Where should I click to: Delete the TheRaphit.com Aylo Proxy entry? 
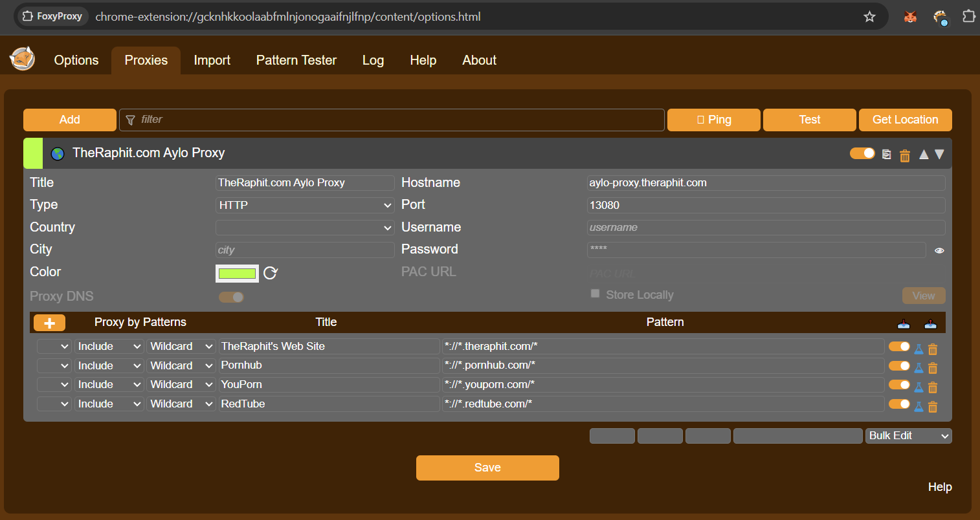tap(905, 155)
